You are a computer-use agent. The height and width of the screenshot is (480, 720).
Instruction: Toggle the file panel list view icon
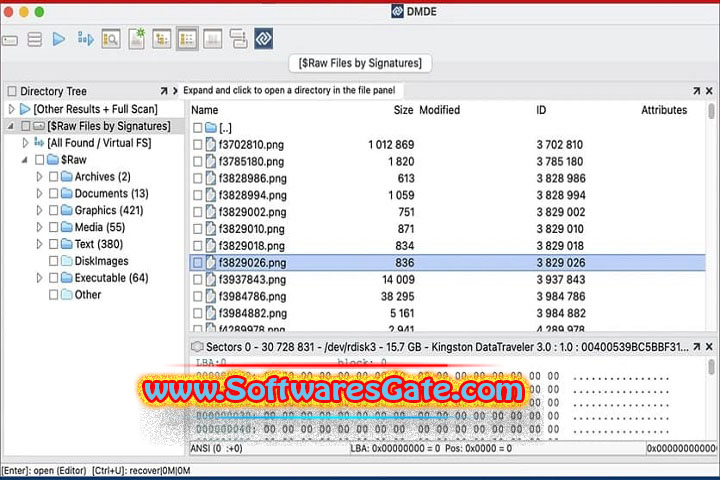tap(187, 39)
